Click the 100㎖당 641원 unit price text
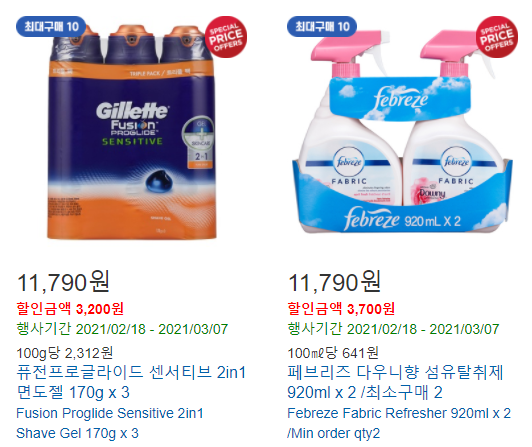 click(x=333, y=353)
